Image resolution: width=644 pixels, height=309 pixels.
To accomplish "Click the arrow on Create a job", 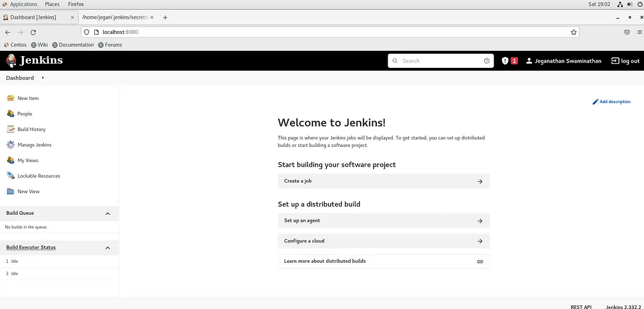I will tap(479, 181).
